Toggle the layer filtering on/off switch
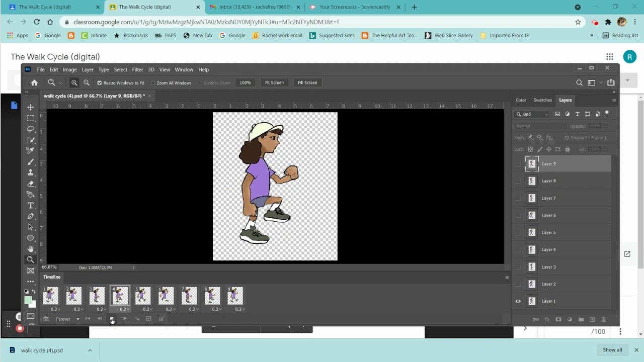Viewport: 644px width, 362px height. pos(607,113)
